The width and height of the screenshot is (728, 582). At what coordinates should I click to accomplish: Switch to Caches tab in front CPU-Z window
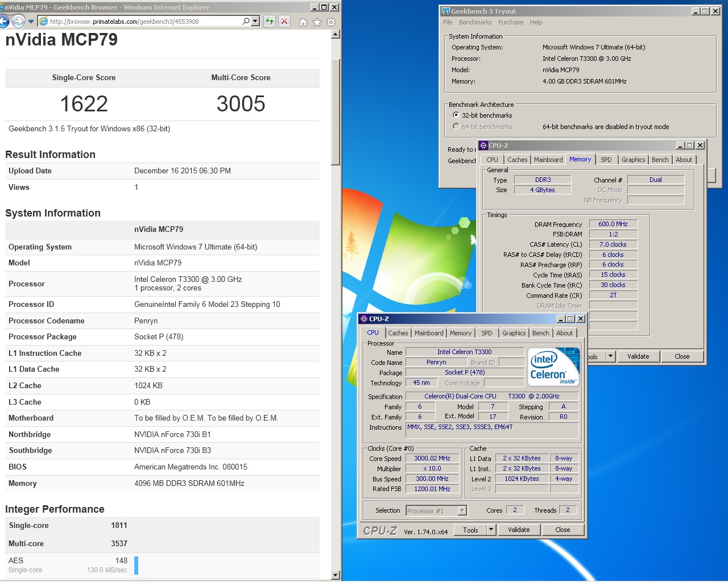398,333
